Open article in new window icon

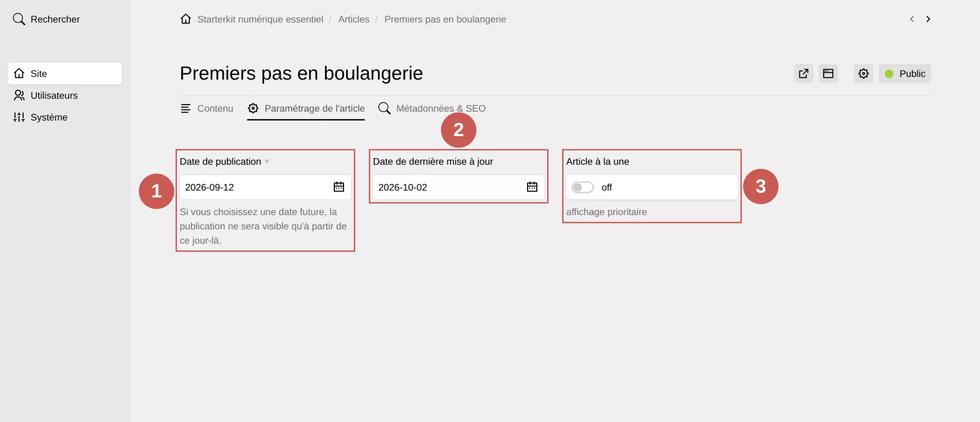coord(804,74)
